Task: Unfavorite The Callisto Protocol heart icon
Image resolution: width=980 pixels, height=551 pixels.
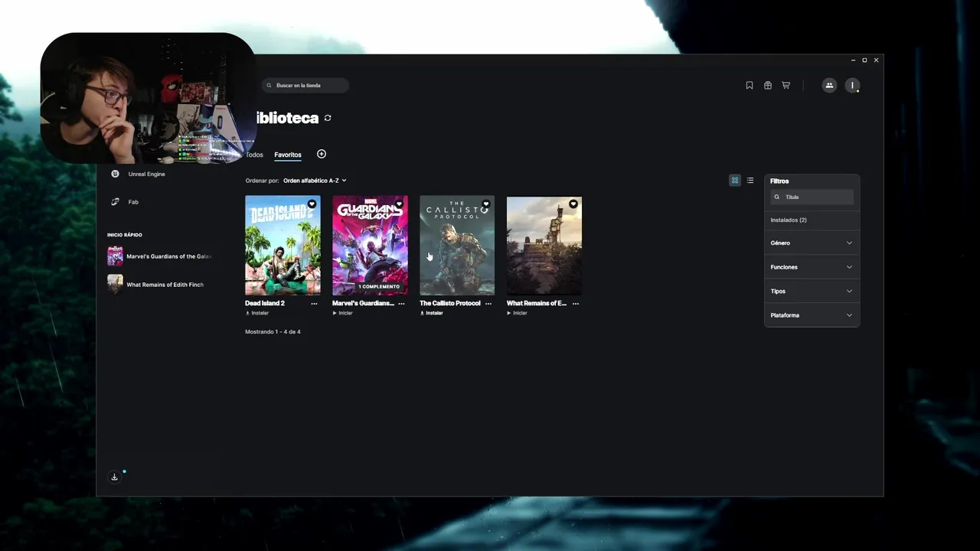Action: point(486,204)
